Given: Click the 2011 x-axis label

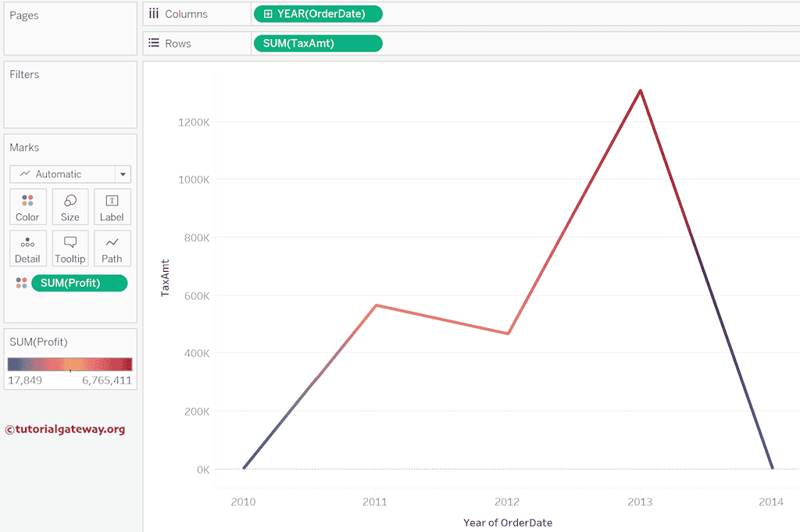Looking at the screenshot, I should point(376,502).
